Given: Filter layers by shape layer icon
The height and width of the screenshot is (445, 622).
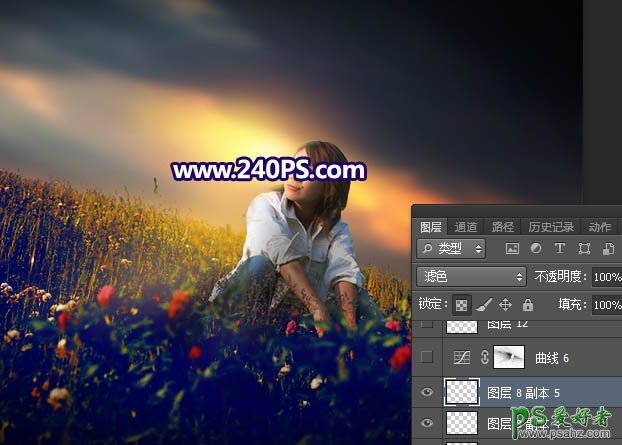Looking at the screenshot, I should click(582, 248).
